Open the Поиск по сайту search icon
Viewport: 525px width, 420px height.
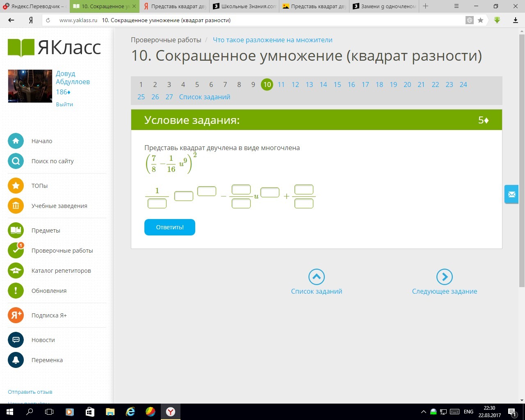[16, 161]
